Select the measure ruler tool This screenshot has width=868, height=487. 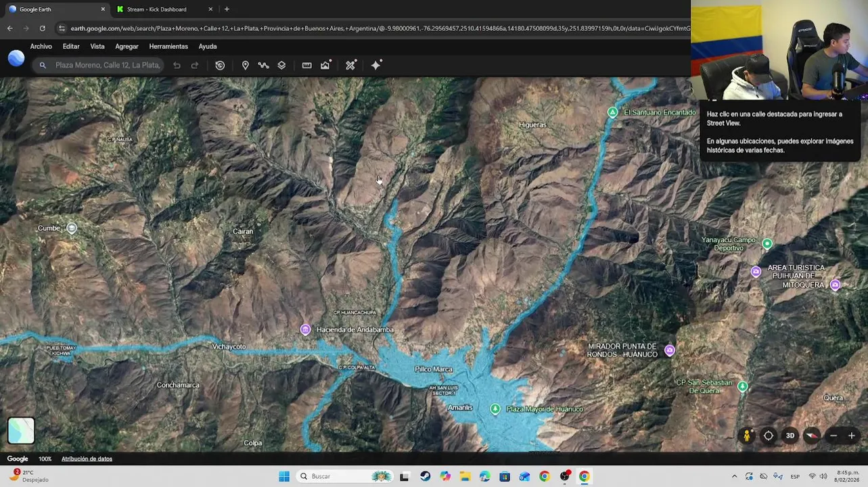[x=306, y=66]
